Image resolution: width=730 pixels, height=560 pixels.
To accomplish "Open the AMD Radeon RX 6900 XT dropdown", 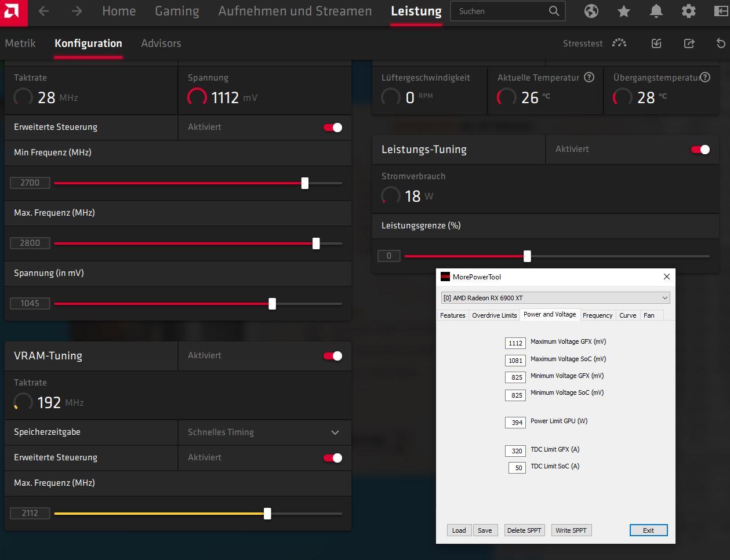I will click(555, 298).
